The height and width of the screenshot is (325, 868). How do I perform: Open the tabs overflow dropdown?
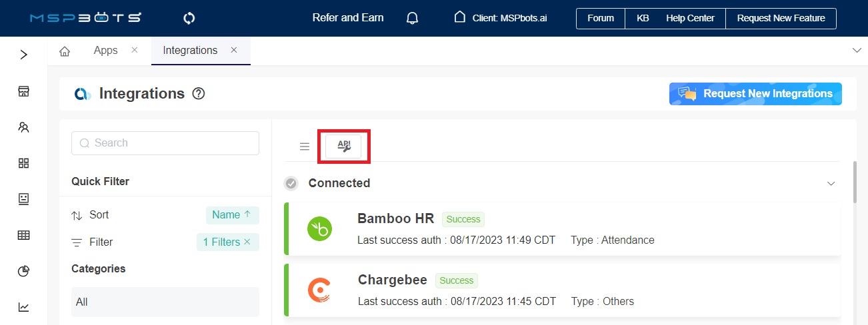[x=857, y=51]
